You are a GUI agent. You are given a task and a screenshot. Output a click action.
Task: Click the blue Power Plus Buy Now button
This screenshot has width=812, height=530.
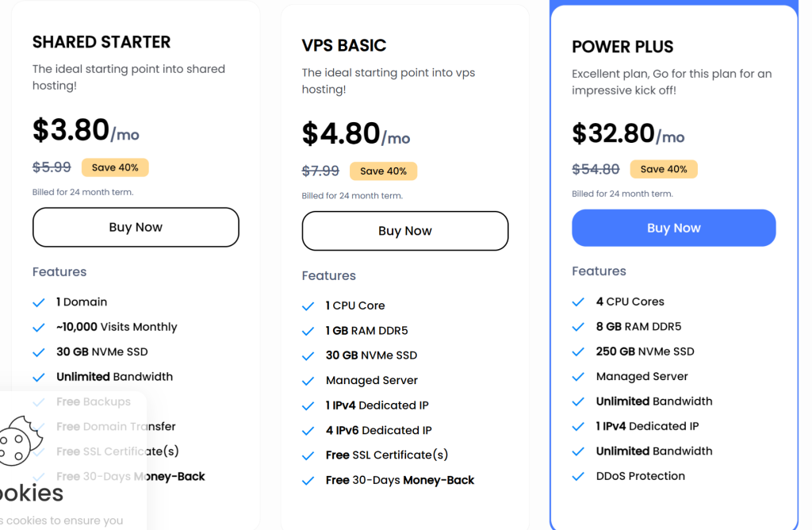click(x=674, y=228)
